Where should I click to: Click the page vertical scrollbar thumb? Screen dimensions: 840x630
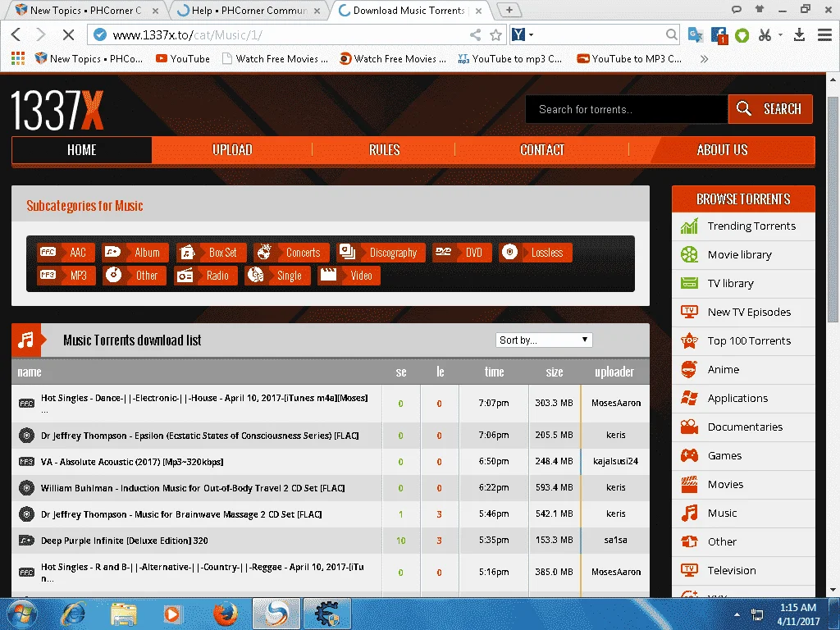(833, 209)
